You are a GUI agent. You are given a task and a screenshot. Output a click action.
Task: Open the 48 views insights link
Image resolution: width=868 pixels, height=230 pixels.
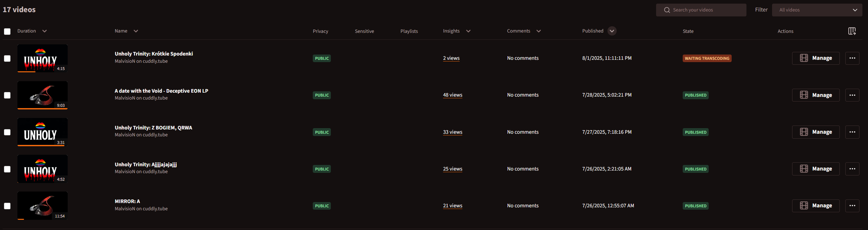tap(452, 95)
